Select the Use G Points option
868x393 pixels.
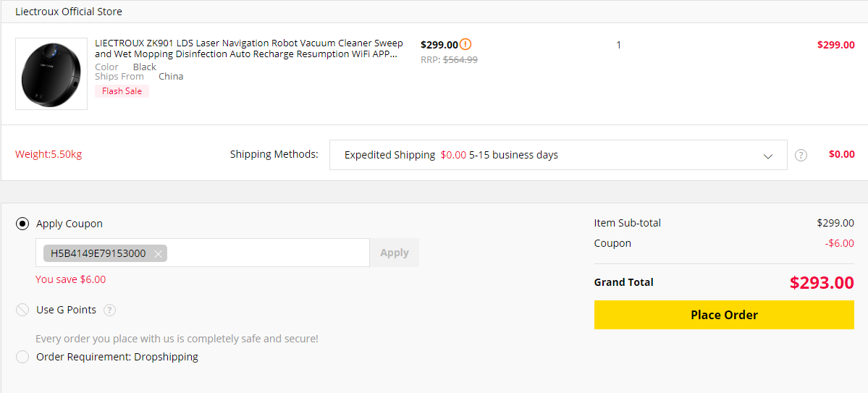point(22,310)
